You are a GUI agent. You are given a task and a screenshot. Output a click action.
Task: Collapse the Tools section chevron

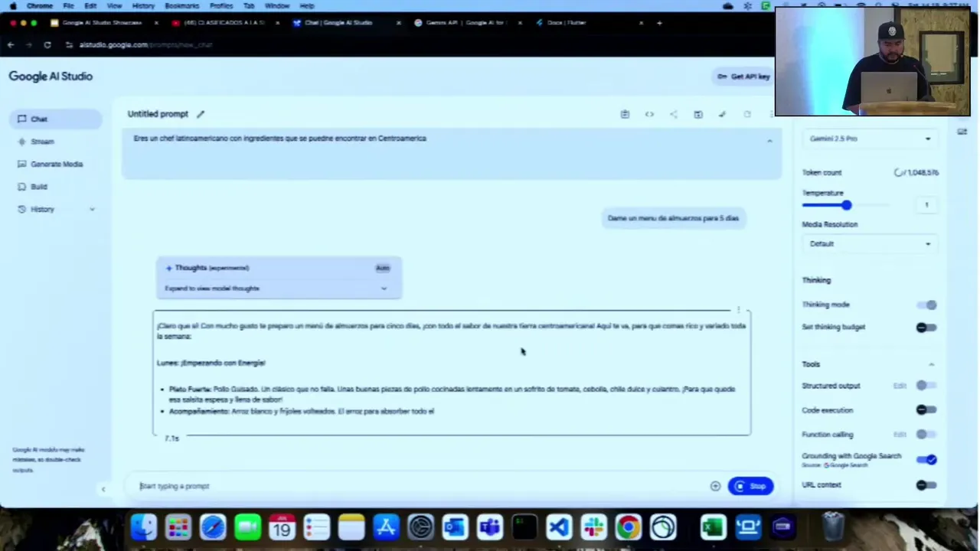click(x=931, y=364)
